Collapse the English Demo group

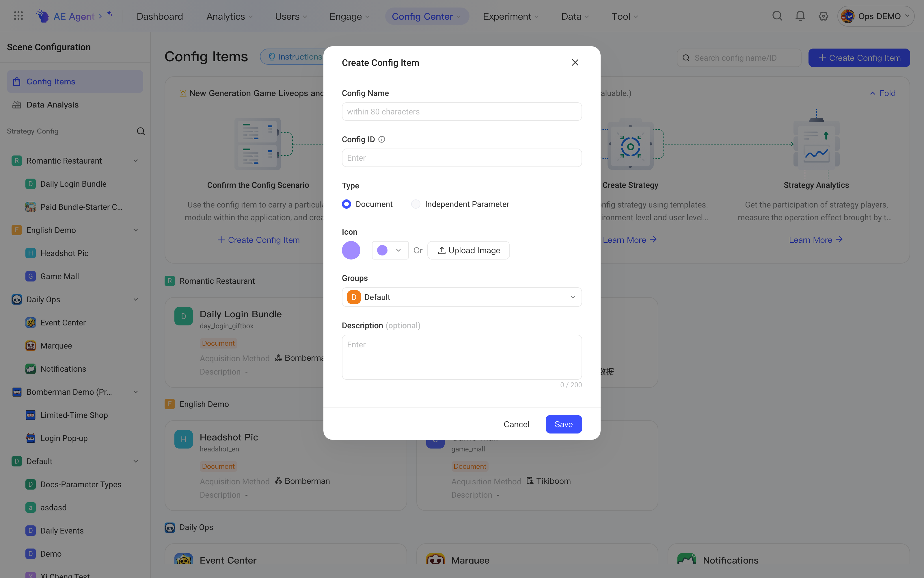135,230
